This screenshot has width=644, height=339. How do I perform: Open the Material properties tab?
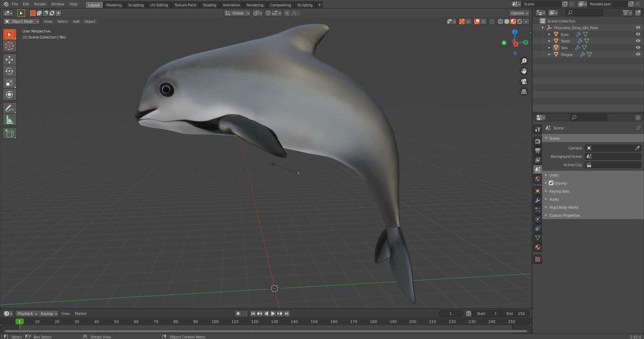538,247
